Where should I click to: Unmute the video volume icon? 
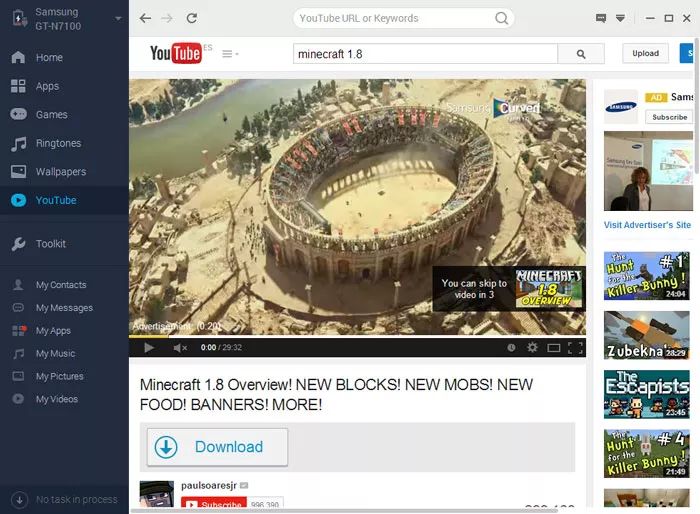point(180,347)
